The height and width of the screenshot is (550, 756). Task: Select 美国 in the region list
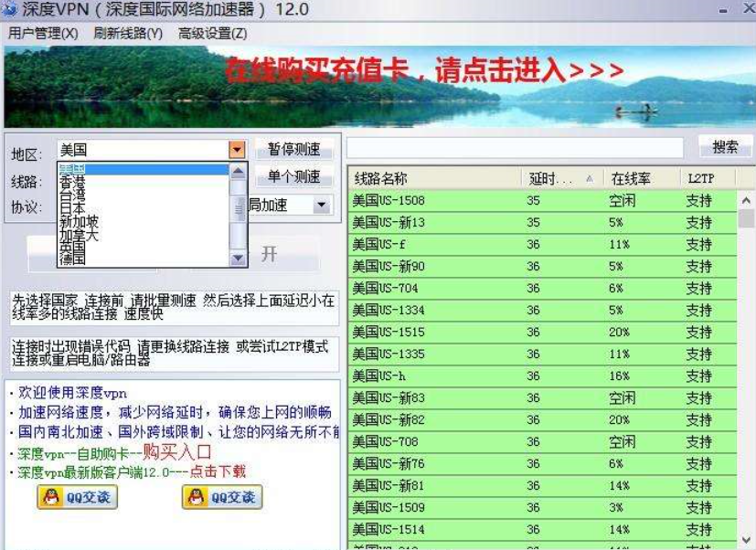click(x=143, y=169)
